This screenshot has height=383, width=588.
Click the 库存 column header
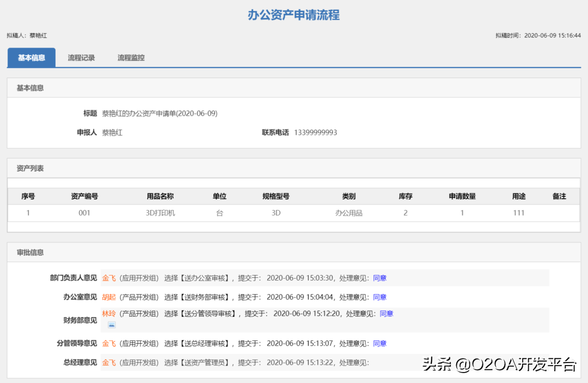(x=405, y=196)
